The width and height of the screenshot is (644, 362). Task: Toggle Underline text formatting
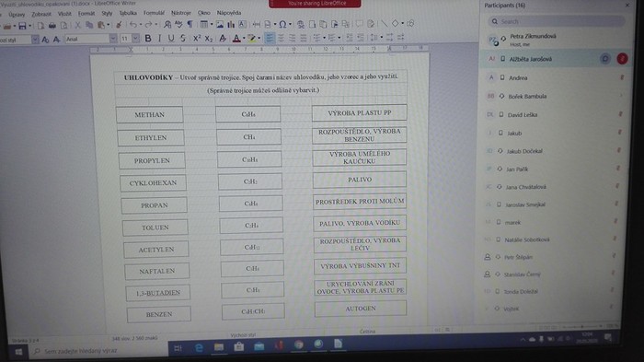pos(171,39)
